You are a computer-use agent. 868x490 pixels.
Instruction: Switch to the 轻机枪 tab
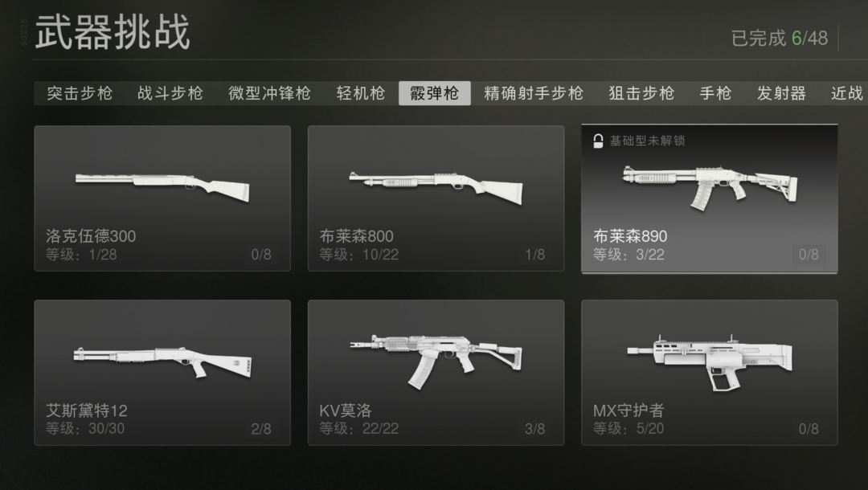[360, 93]
